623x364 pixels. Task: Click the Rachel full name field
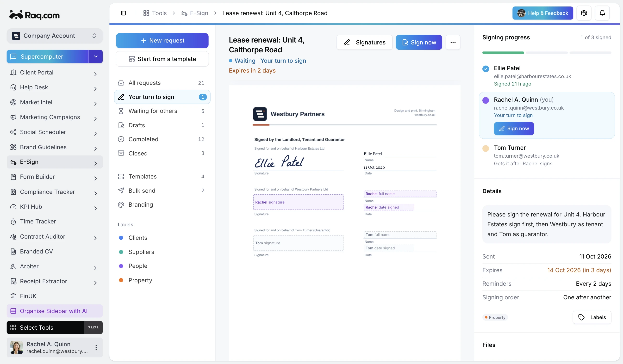click(x=400, y=194)
